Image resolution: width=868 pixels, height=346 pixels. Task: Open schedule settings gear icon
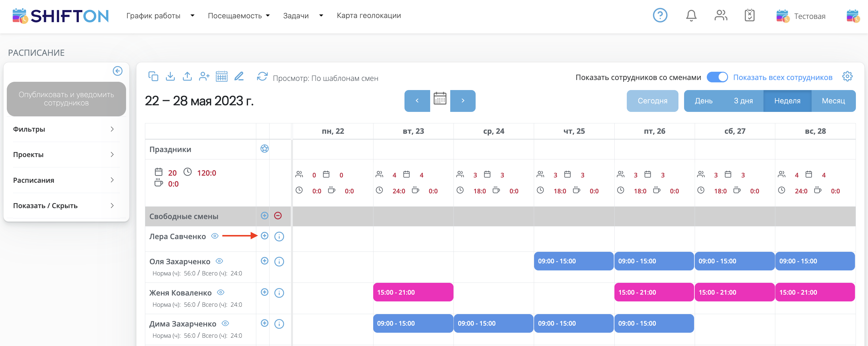pyautogui.click(x=847, y=76)
